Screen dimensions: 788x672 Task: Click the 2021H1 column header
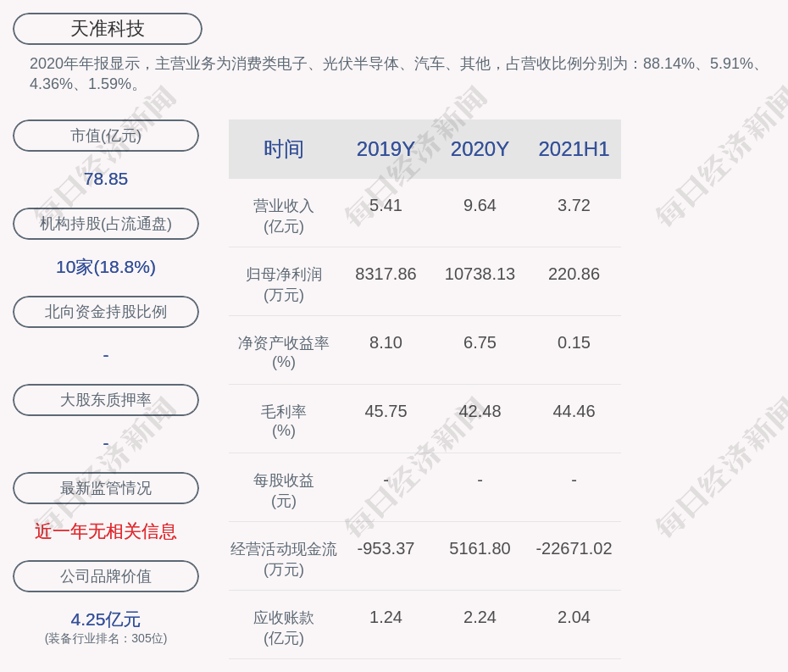click(574, 149)
